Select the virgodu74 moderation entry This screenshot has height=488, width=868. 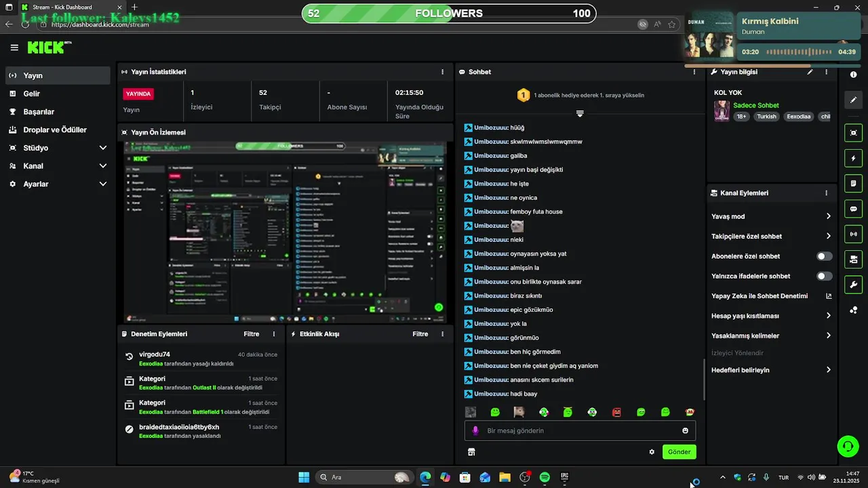201,359
